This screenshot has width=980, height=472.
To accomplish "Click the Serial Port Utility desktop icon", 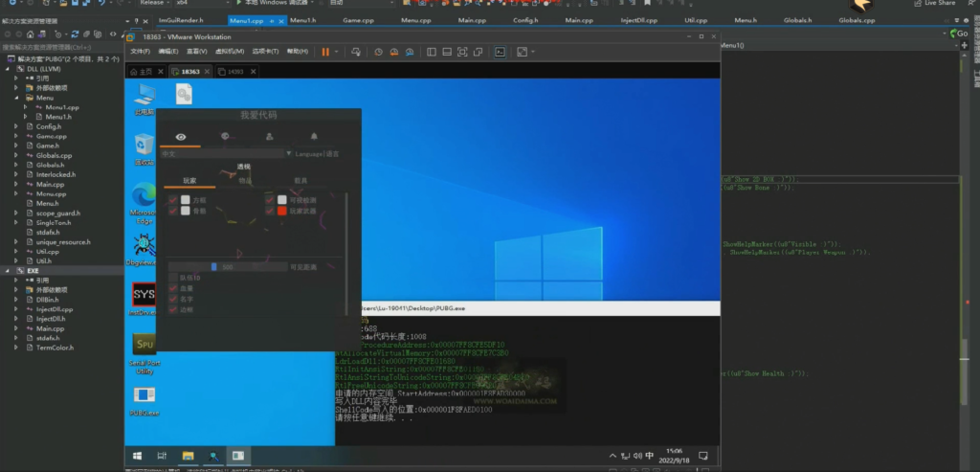I will pyautogui.click(x=145, y=354).
